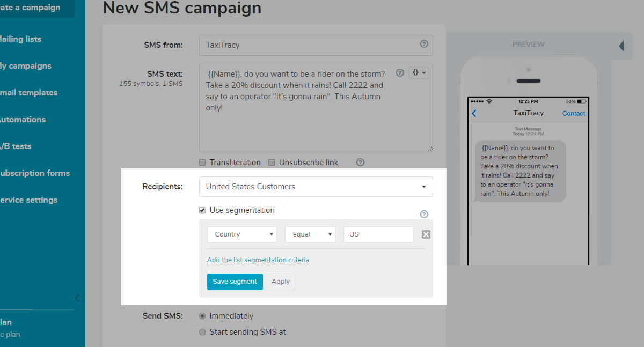Remove the Country criterion with the X icon

pyautogui.click(x=426, y=234)
